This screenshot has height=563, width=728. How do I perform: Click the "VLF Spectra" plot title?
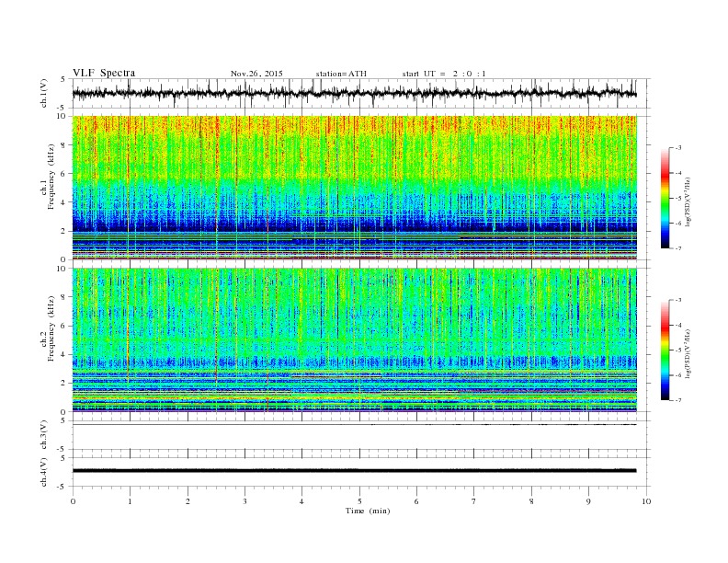(104, 73)
